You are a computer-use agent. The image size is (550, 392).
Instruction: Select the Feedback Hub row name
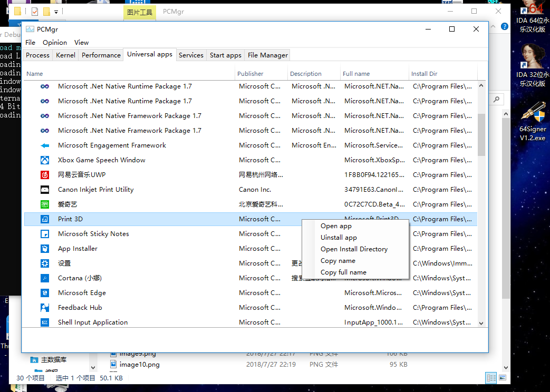[x=80, y=308]
